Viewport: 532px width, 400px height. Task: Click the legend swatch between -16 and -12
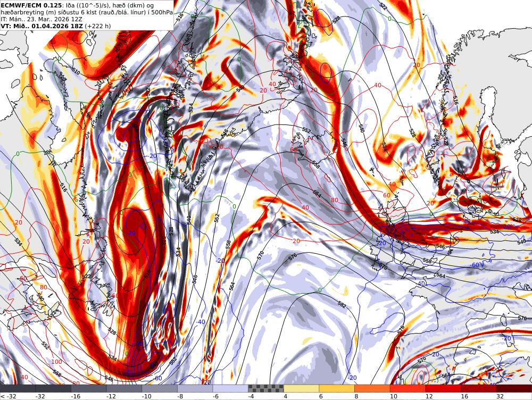[88, 388]
